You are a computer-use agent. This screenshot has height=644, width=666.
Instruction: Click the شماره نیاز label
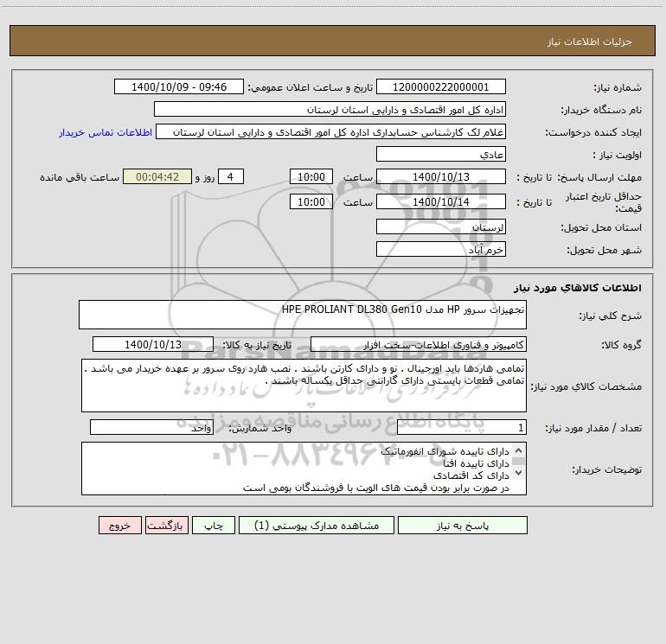618,88
